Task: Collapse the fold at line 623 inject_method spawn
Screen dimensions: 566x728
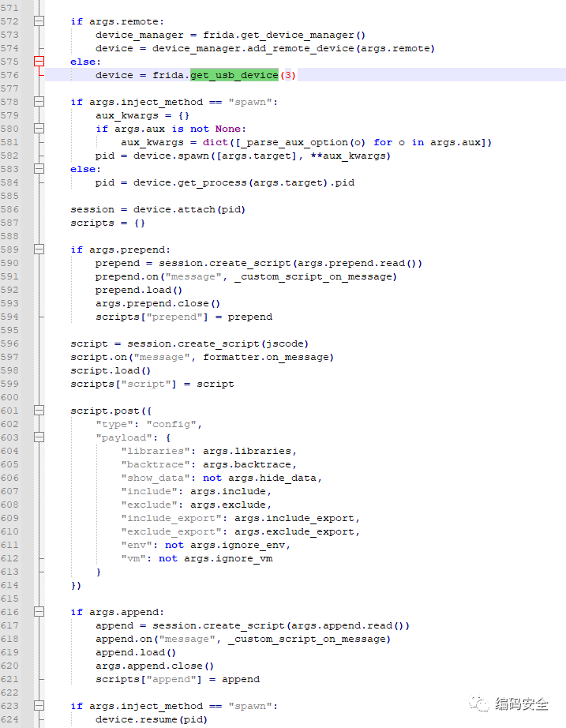Action: [x=39, y=706]
